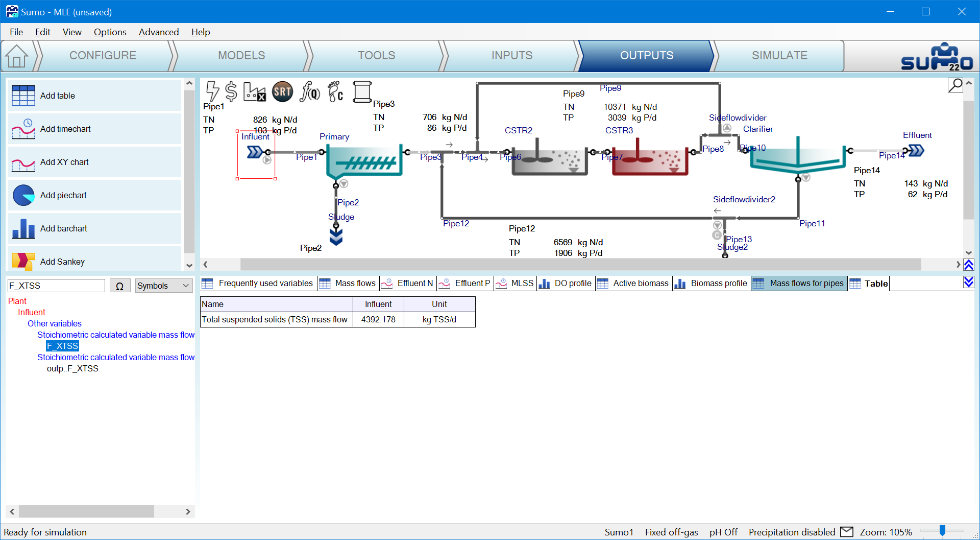Click the lightning bolt energy icon

tap(212, 91)
